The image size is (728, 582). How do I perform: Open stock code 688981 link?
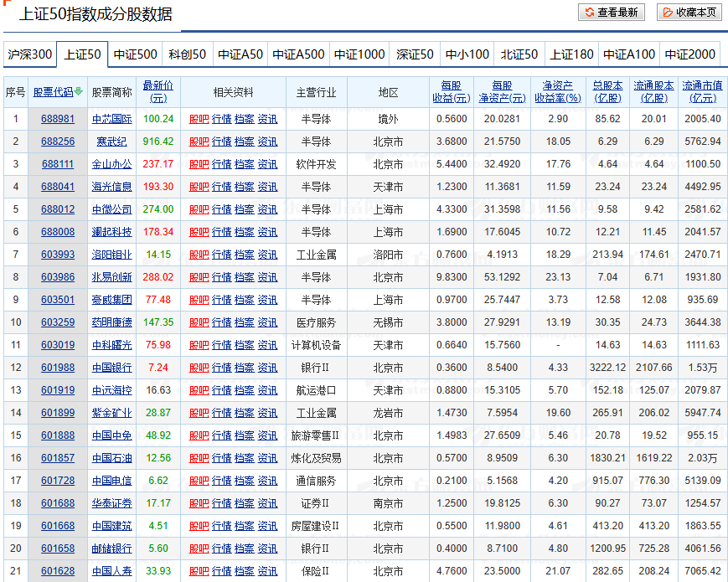pos(58,119)
